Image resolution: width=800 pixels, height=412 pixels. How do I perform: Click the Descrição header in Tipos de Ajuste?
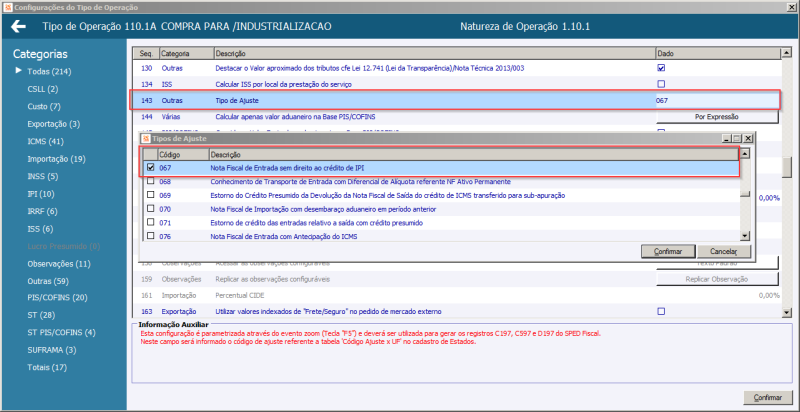pos(473,154)
